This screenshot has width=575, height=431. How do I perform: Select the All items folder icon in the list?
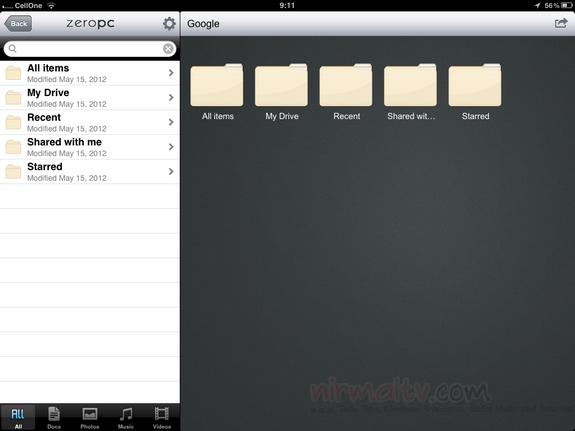tap(13, 73)
